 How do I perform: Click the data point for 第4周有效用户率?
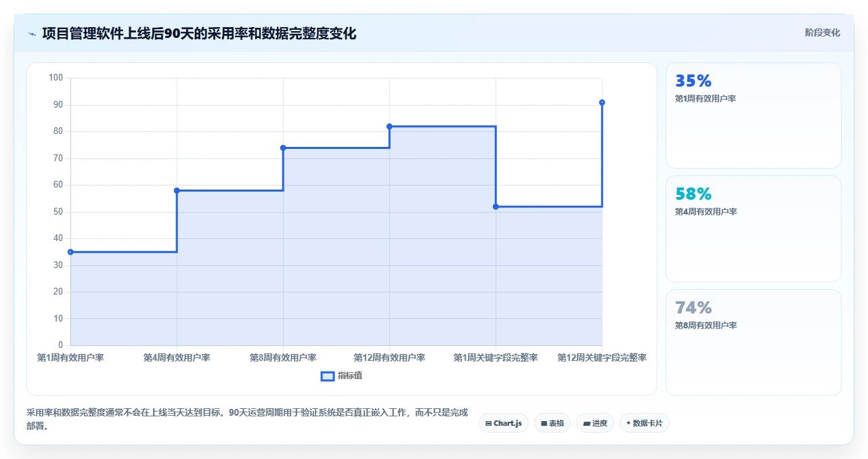(177, 190)
